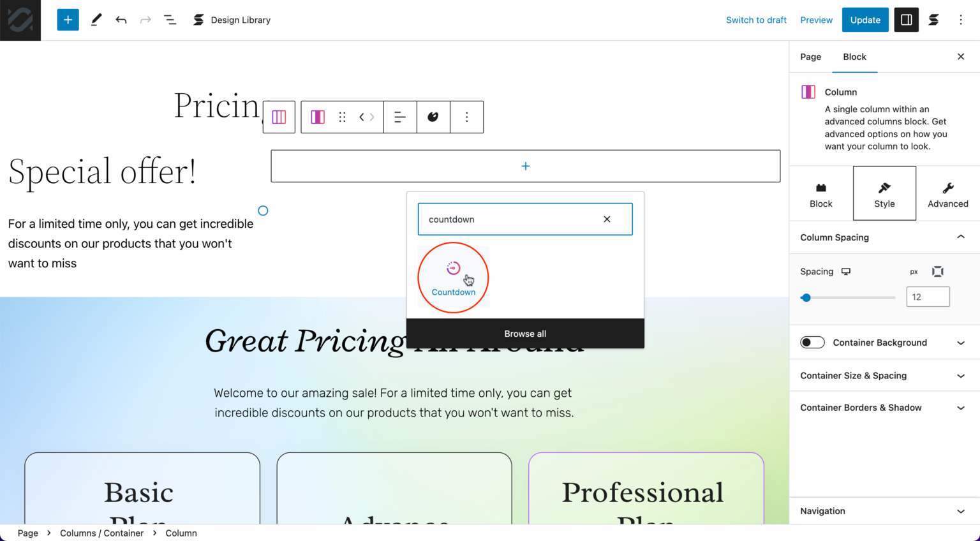Click the duotone filter icon in block toolbar
Screen dimensions: 980x541
pos(433,117)
